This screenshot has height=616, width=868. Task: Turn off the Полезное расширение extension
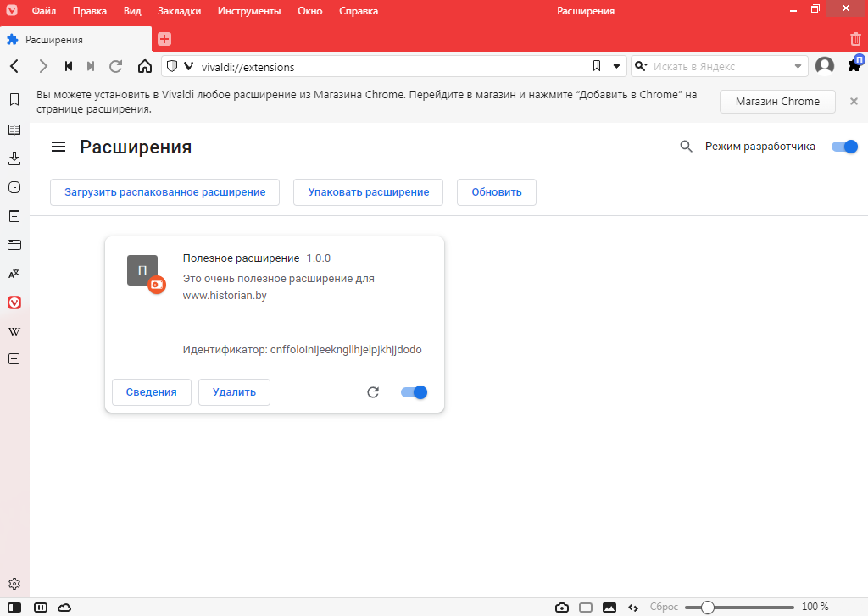414,392
